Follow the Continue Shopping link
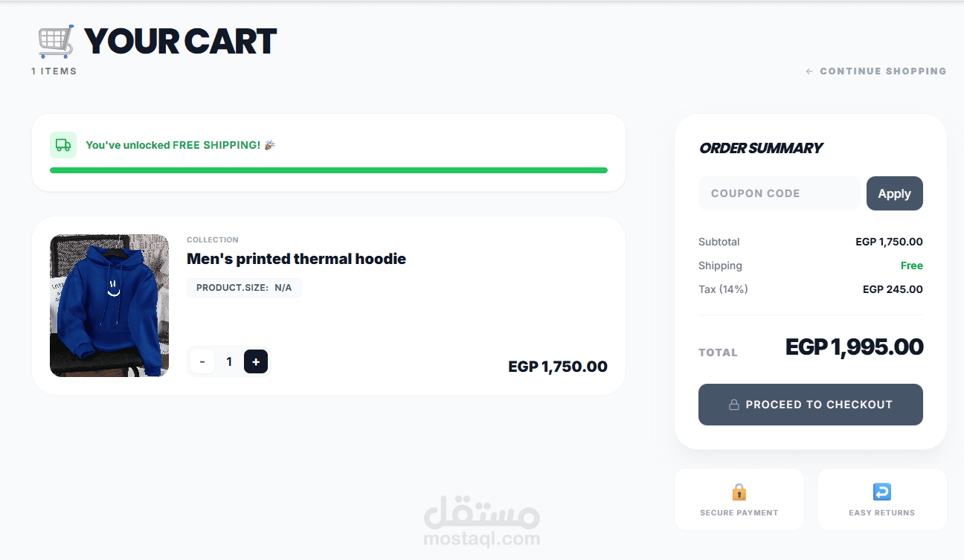 (x=883, y=71)
